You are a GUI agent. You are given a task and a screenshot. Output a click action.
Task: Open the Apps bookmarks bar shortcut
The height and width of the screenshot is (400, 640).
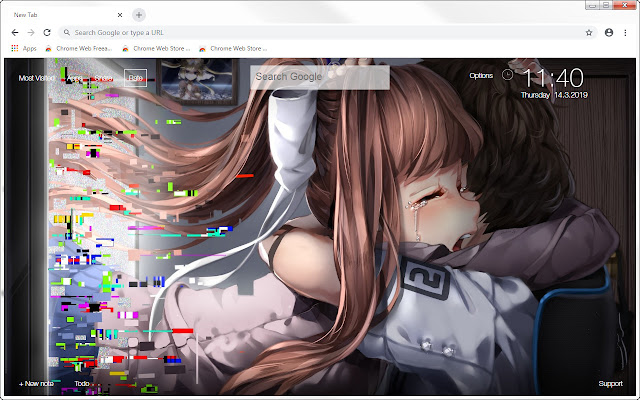tap(24, 49)
